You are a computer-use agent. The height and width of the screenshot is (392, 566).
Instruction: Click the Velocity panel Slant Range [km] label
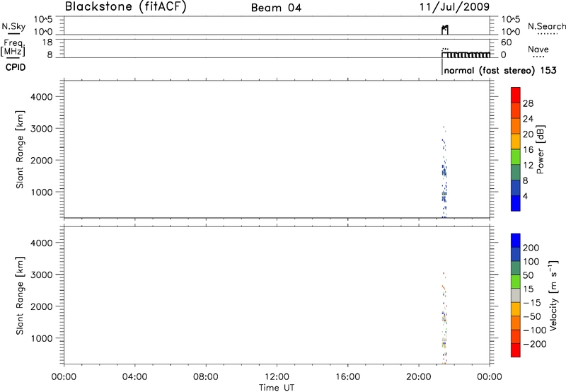tap(20, 296)
